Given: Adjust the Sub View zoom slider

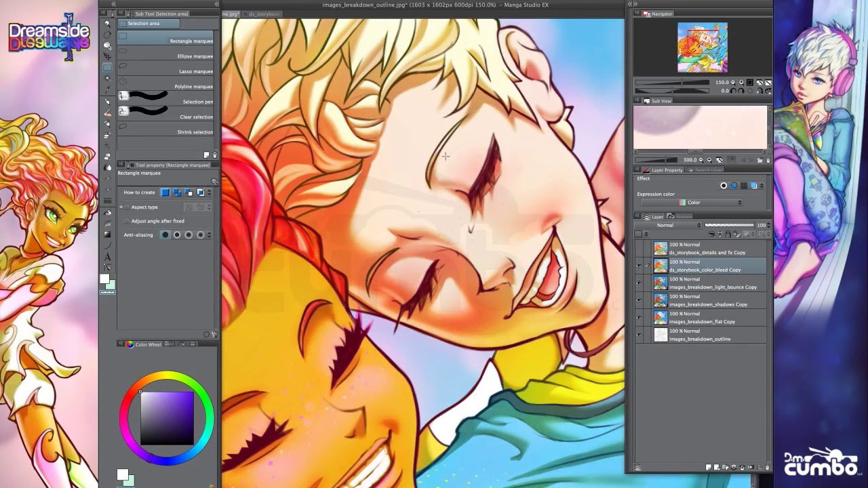Looking at the screenshot, I should (x=656, y=160).
